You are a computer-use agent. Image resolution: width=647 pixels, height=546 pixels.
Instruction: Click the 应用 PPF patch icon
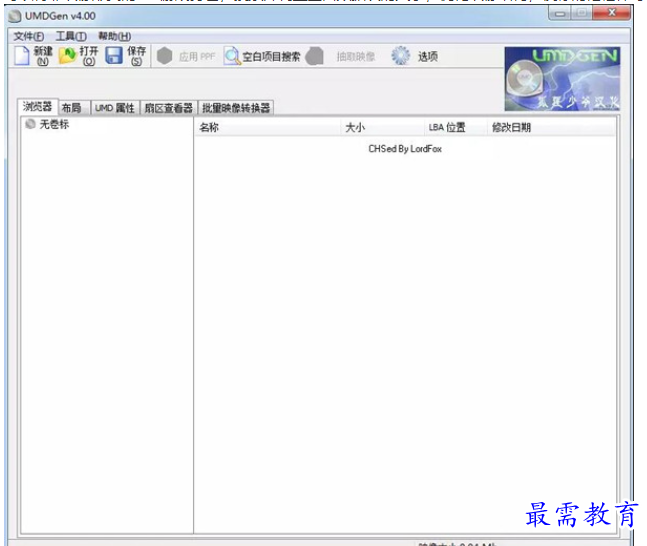click(x=165, y=56)
